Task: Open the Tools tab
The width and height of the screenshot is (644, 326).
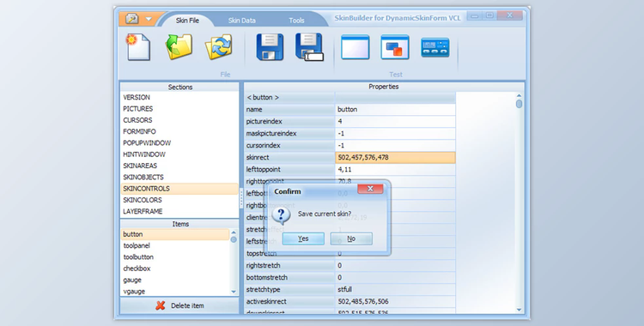Action: click(x=296, y=20)
